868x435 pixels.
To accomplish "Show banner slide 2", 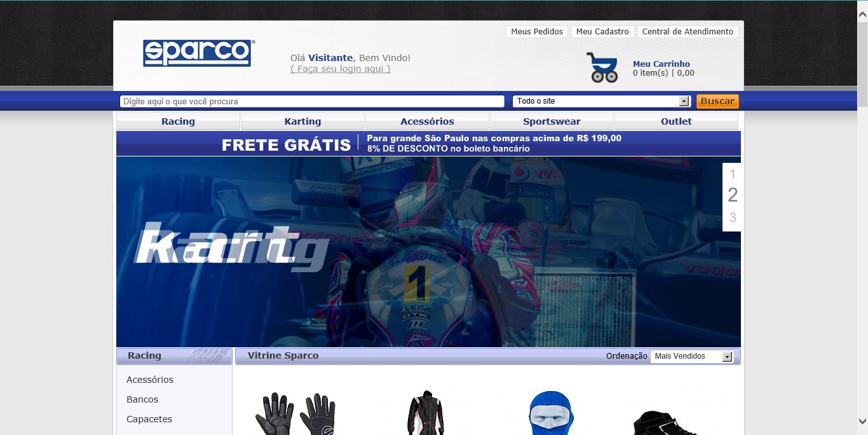I will (x=733, y=195).
